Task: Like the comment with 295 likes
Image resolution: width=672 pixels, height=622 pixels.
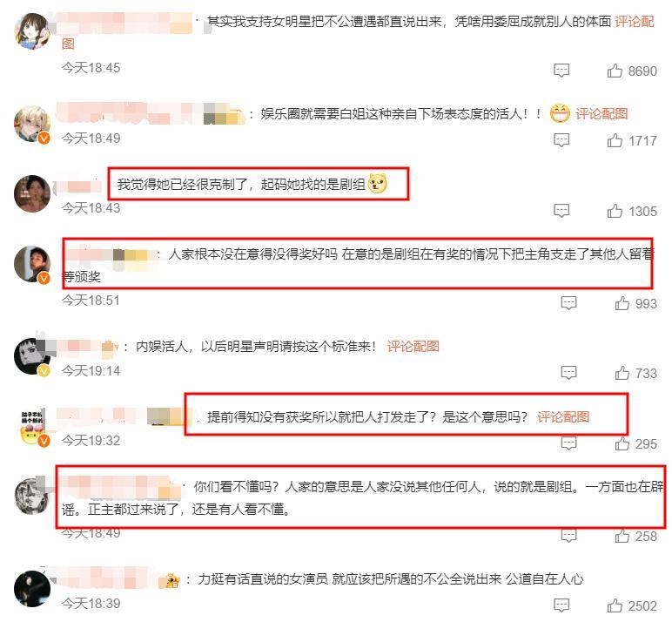Action: (x=622, y=443)
